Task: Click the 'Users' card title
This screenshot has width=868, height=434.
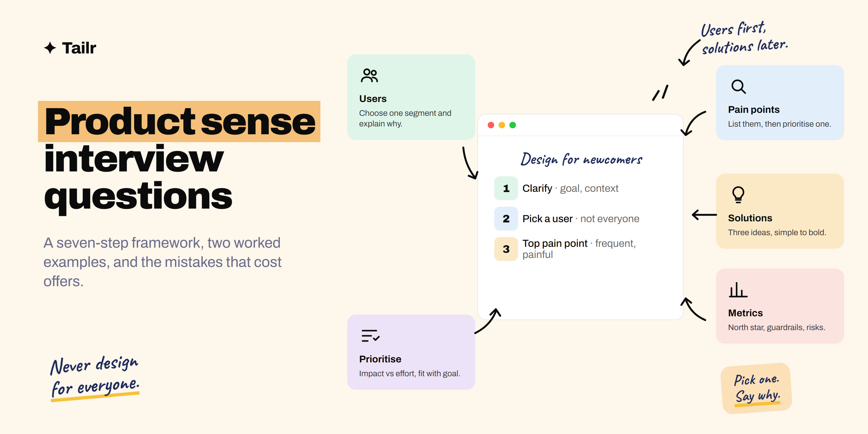Action: [x=373, y=98]
